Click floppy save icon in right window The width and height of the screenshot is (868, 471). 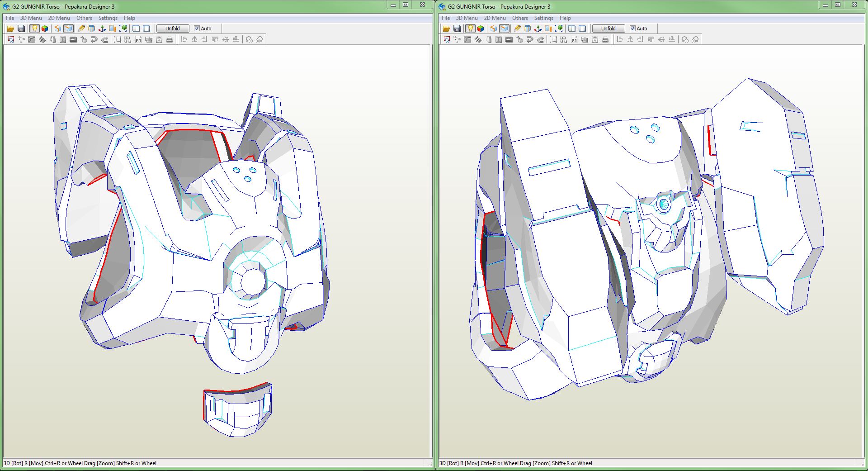[457, 29]
